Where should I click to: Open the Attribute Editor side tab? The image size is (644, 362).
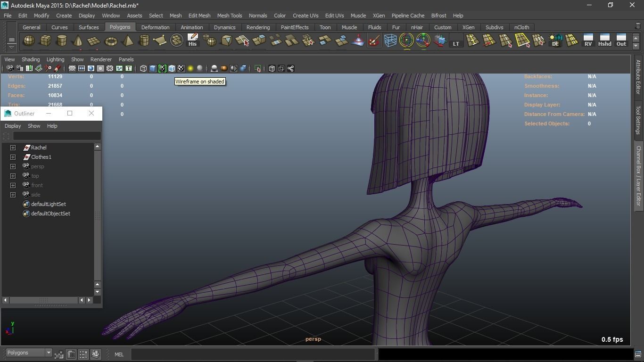coord(638,77)
